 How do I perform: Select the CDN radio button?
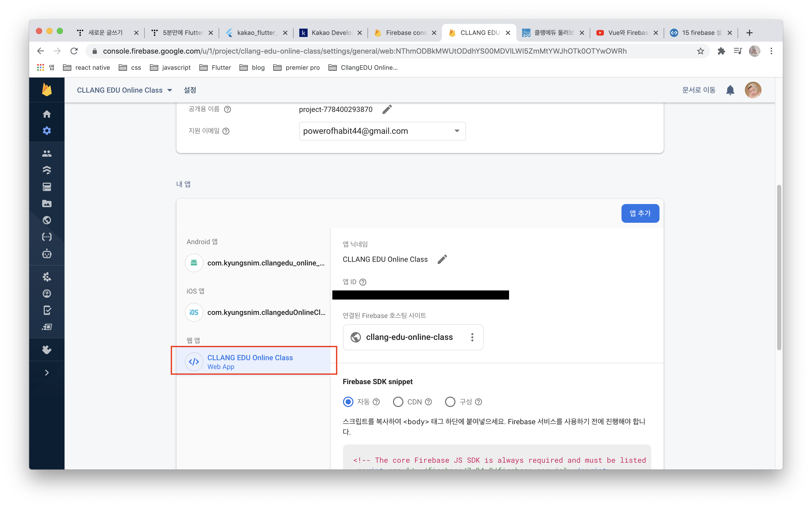(x=398, y=402)
